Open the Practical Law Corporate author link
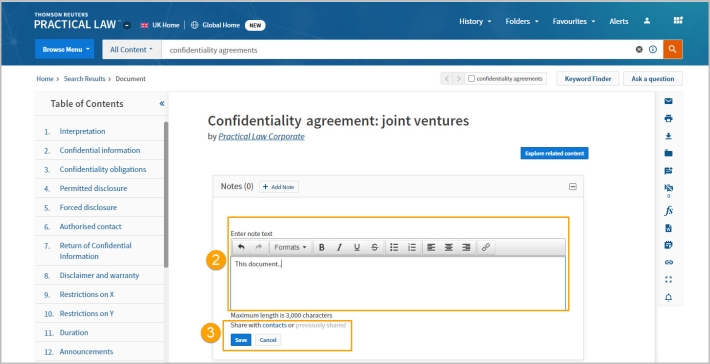The image size is (710, 364). tap(261, 136)
